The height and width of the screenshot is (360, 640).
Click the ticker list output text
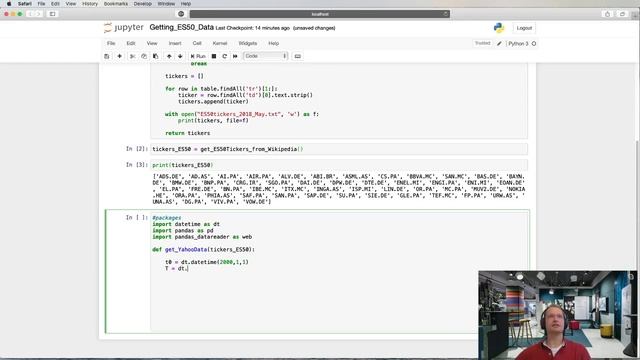339,189
